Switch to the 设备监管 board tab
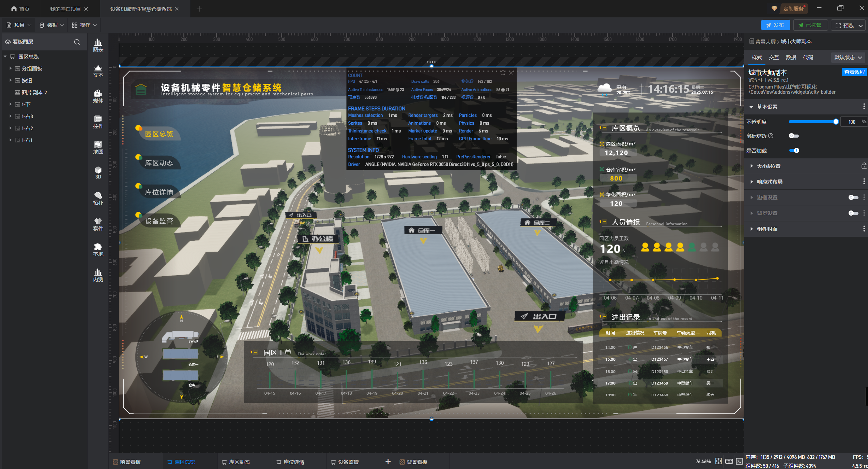This screenshot has height=469, width=868. (345, 462)
